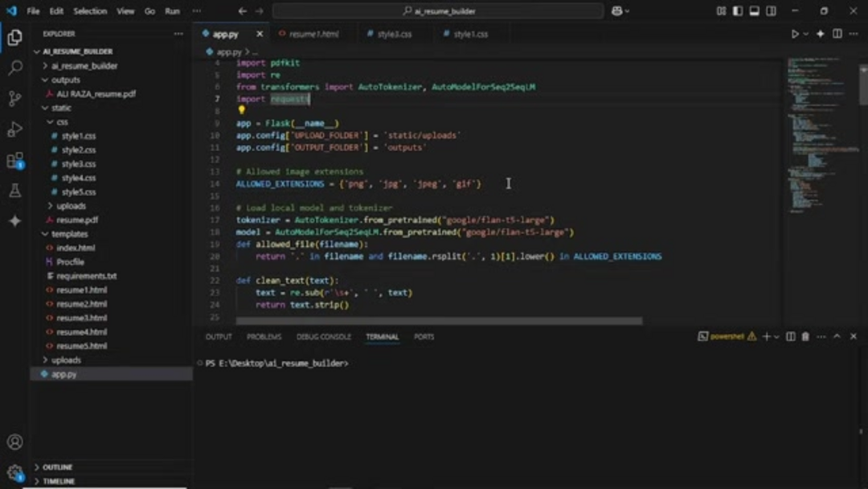Screen dimensions: 868x489
Task: Open the Search view in activity bar
Action: 14,68
